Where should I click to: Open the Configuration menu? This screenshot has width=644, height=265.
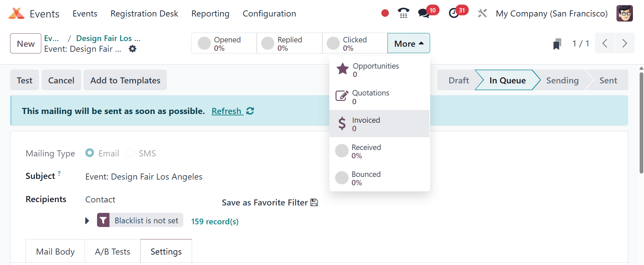pyautogui.click(x=269, y=13)
